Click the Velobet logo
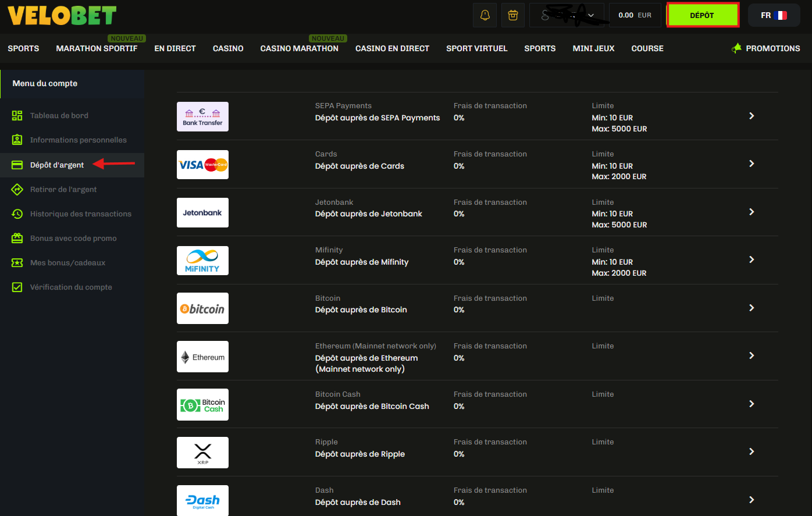812x516 pixels. pyautogui.click(x=62, y=16)
